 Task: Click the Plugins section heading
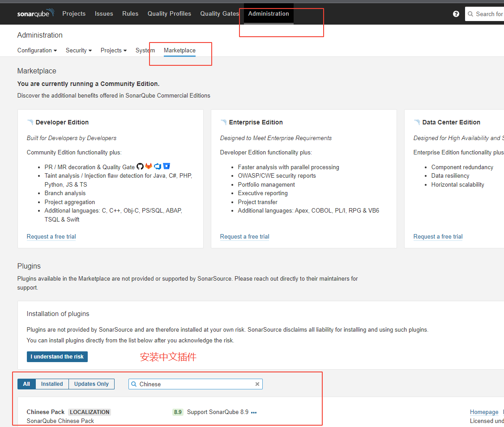[x=29, y=266]
